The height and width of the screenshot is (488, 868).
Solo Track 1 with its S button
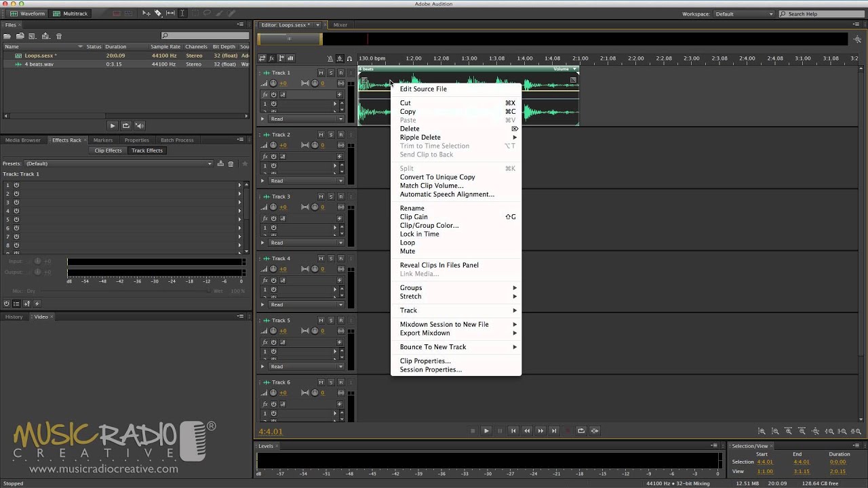click(x=331, y=73)
